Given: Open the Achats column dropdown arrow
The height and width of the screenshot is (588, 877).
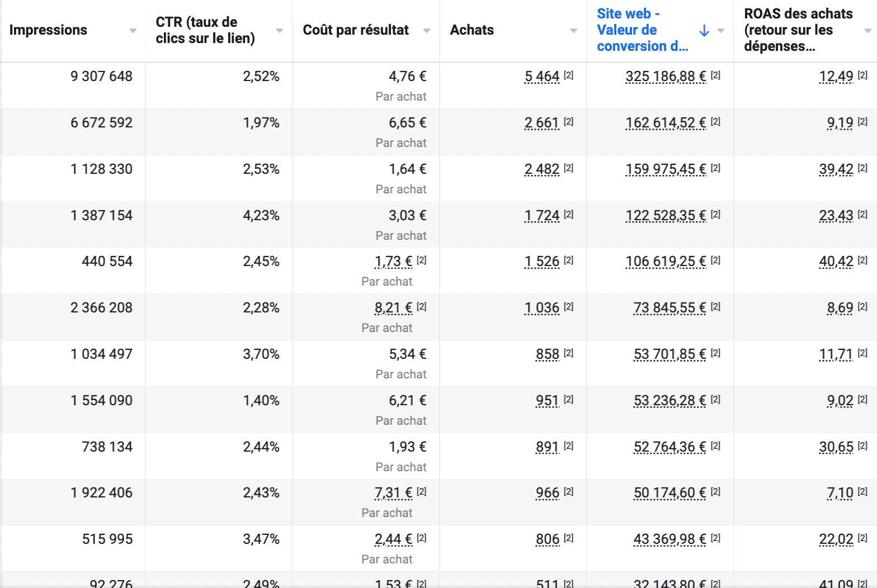Looking at the screenshot, I should [574, 31].
